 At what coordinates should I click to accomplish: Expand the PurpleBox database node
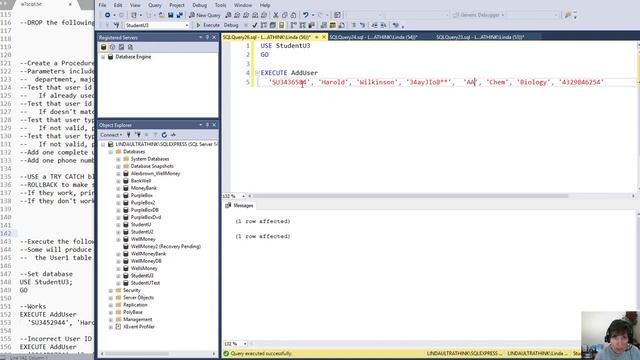[118, 196]
